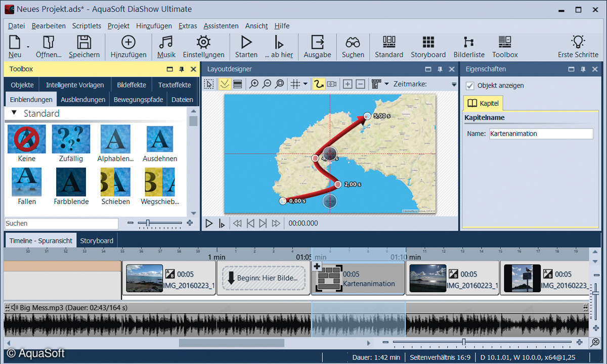This screenshot has height=364, width=607.
Task: Click the Kapitelname Name input field
Action: point(541,134)
